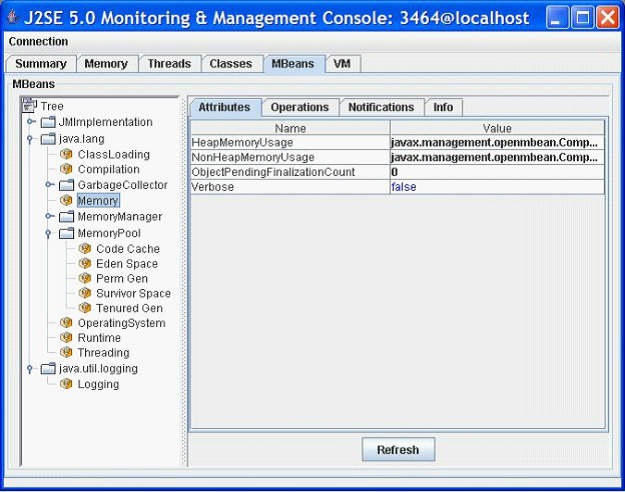This screenshot has width=625, height=492.
Task: Click the Threading bean icon
Action: tap(66, 352)
